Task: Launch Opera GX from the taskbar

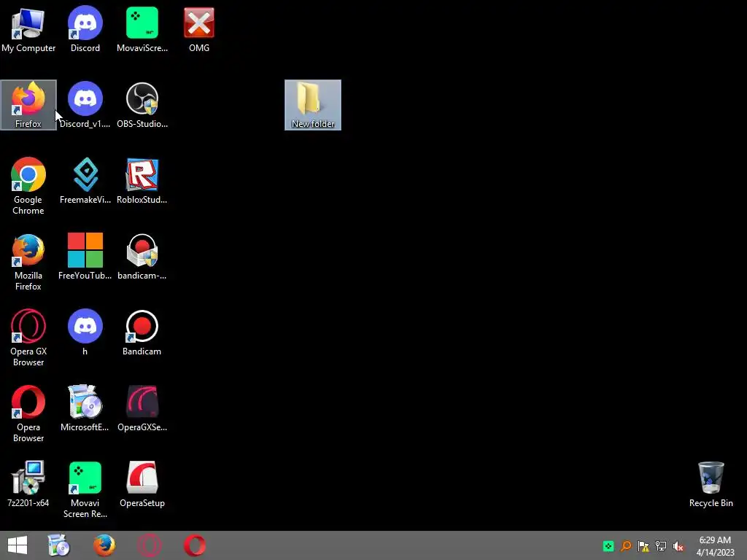Action: pyautogui.click(x=149, y=545)
